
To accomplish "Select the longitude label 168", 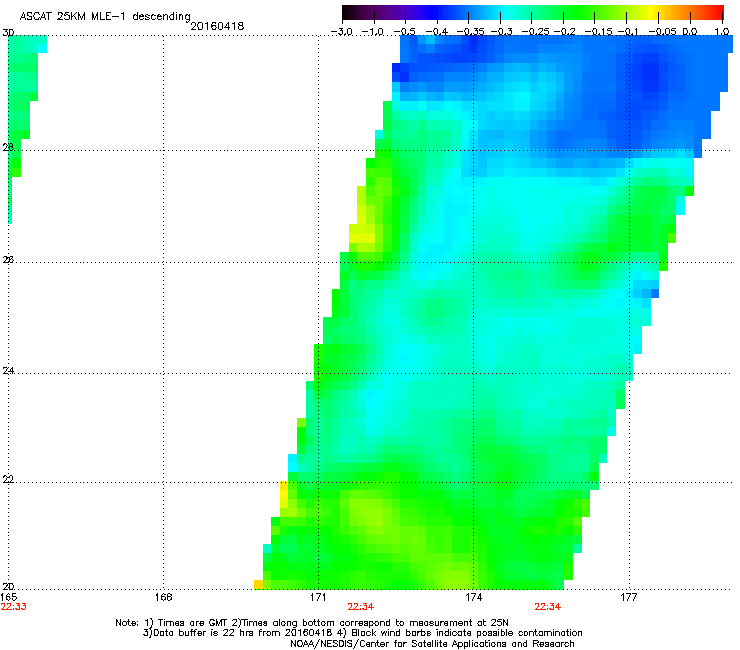I will [x=163, y=597].
